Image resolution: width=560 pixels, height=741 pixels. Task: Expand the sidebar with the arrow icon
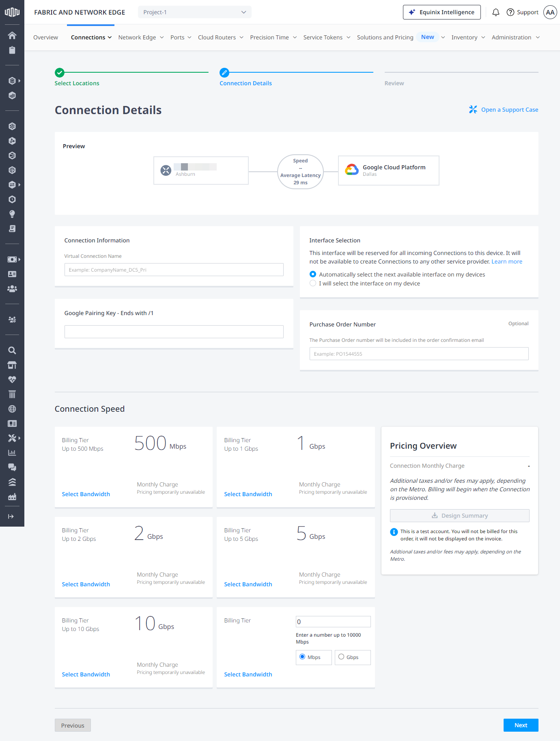coord(11,516)
